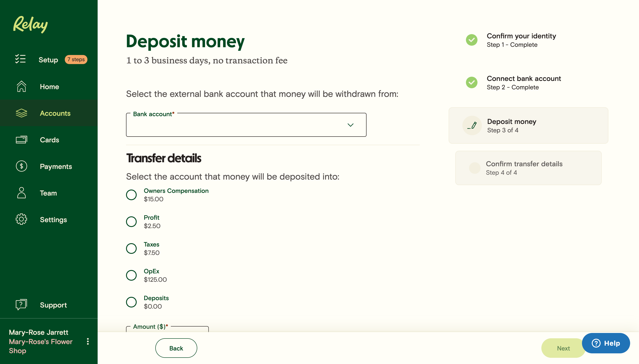Click the Team person icon
The width and height of the screenshot is (639, 364).
click(21, 193)
